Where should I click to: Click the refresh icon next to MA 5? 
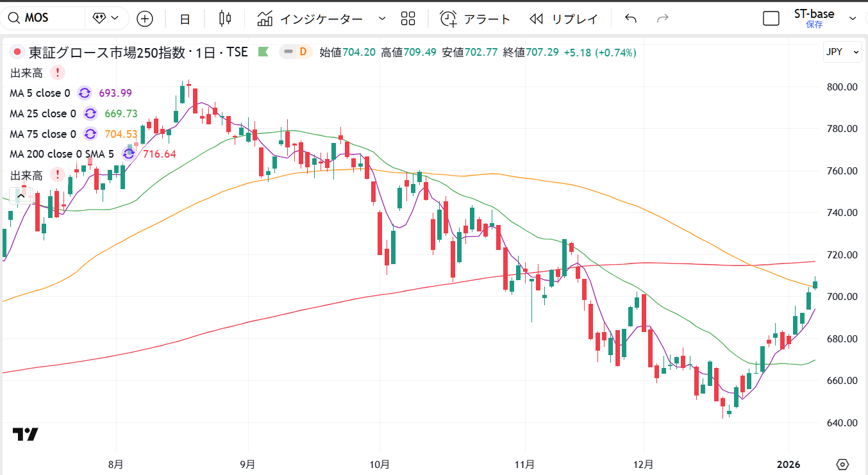85,93
